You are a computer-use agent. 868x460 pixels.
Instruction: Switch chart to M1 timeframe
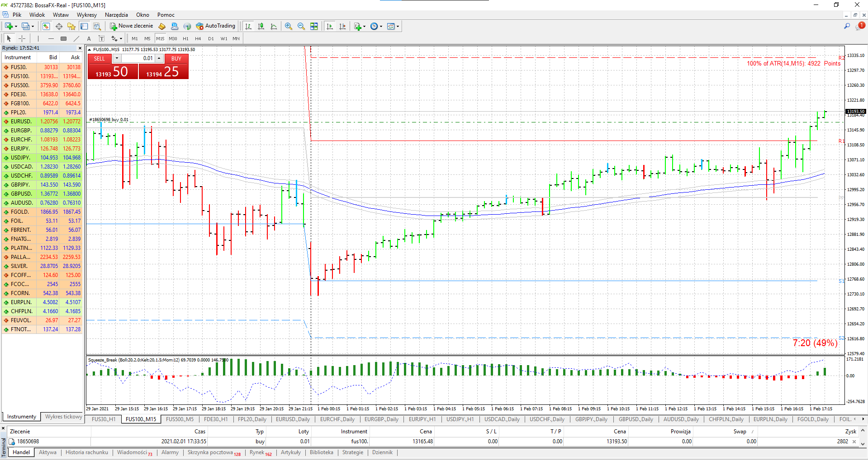coord(135,38)
